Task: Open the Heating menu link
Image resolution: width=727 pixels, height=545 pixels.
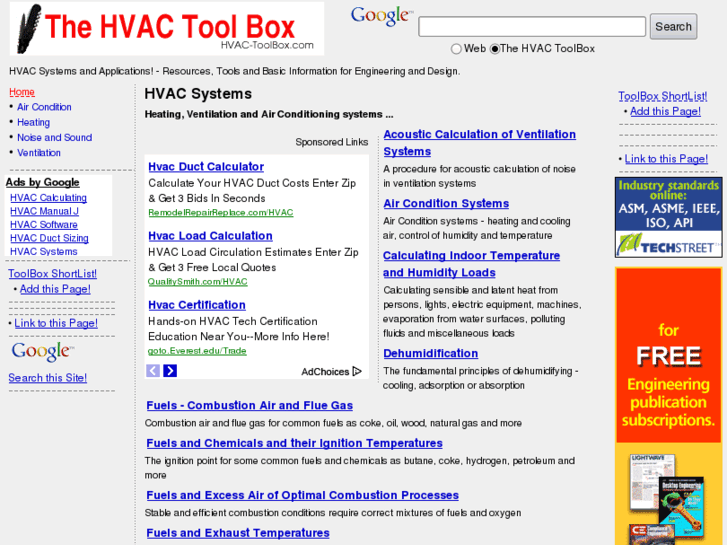Action: point(33,122)
